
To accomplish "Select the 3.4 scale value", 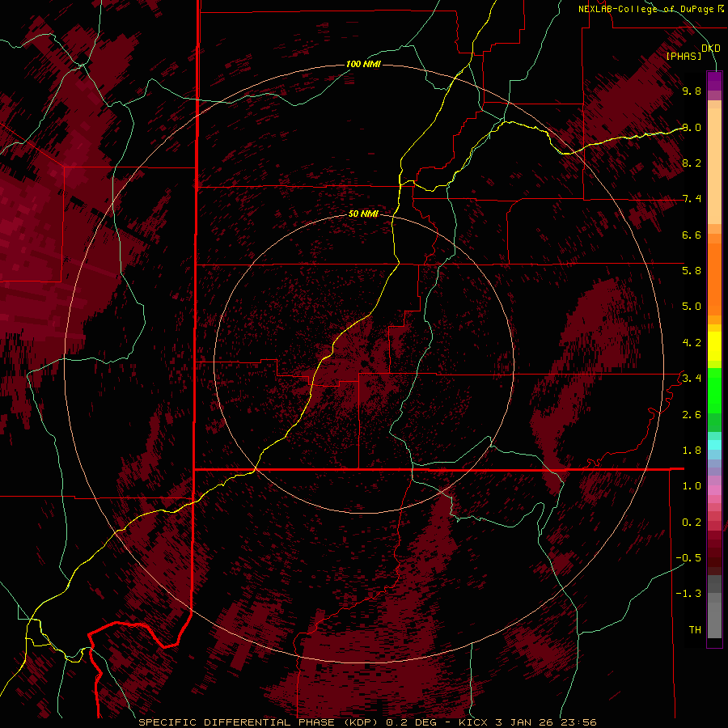I will 692,378.
